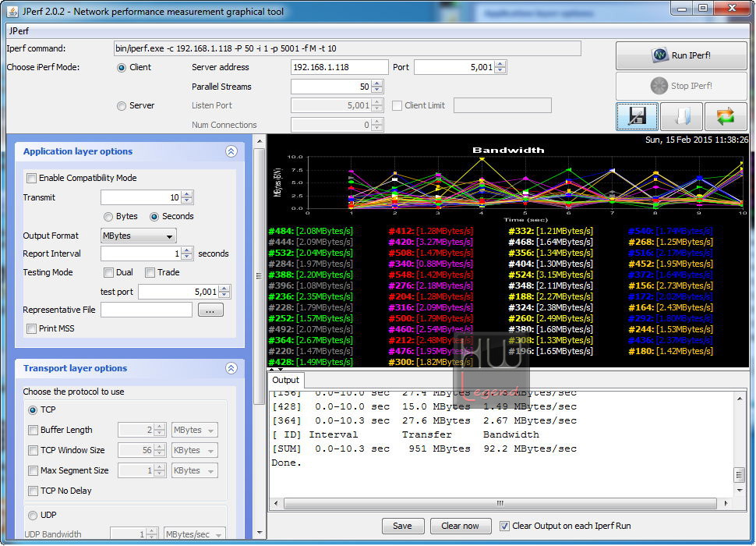Viewport: 756px width, 546px height.
Task: Click the Save output button
Action: 403,526
